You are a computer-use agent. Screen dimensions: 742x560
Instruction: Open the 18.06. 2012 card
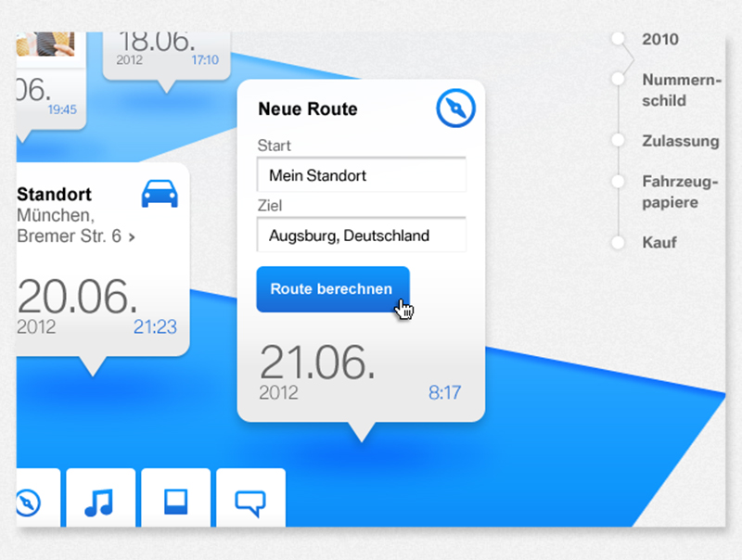tap(167, 49)
